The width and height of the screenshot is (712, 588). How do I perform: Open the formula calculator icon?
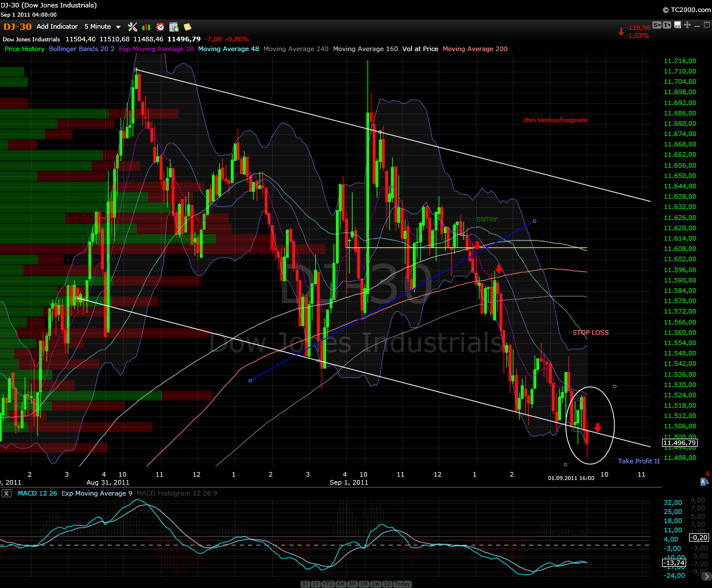pos(173,27)
